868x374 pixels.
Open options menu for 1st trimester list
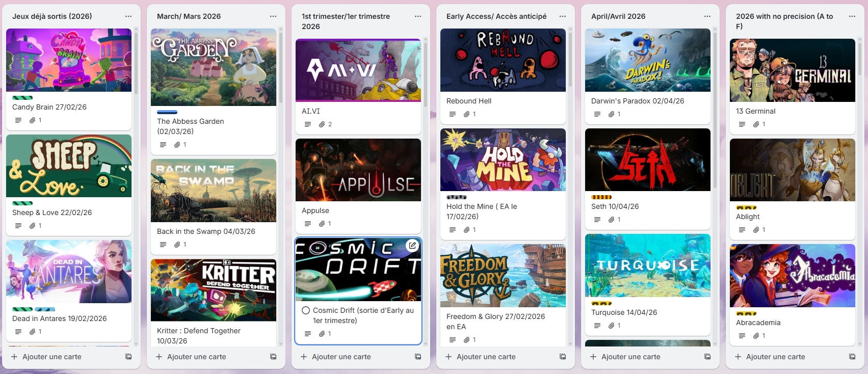[x=418, y=16]
